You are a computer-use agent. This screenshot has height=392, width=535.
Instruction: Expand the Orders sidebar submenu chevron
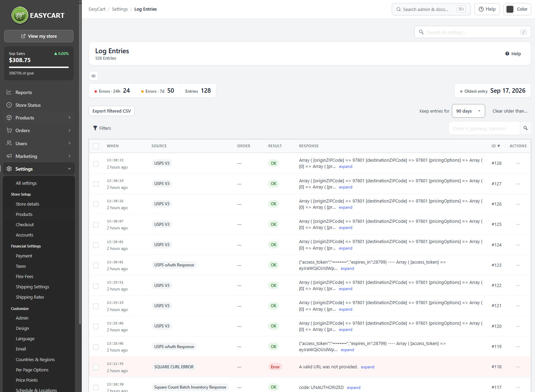[69, 130]
